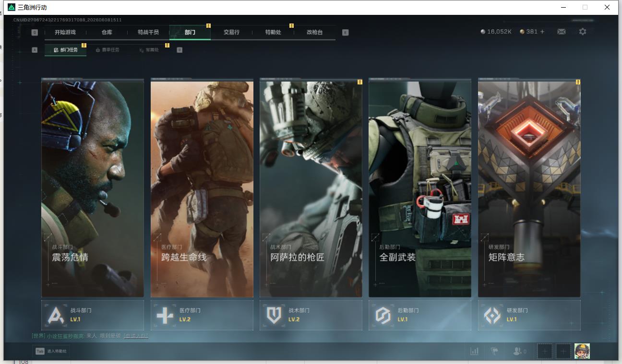Click the world chat message line

tap(90, 336)
